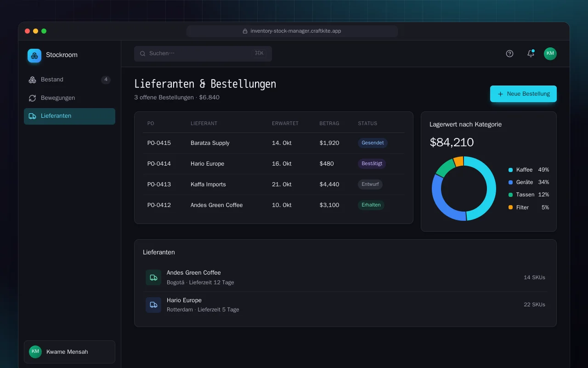Click the Bestätigt status badge
The image size is (588, 368).
(372, 164)
